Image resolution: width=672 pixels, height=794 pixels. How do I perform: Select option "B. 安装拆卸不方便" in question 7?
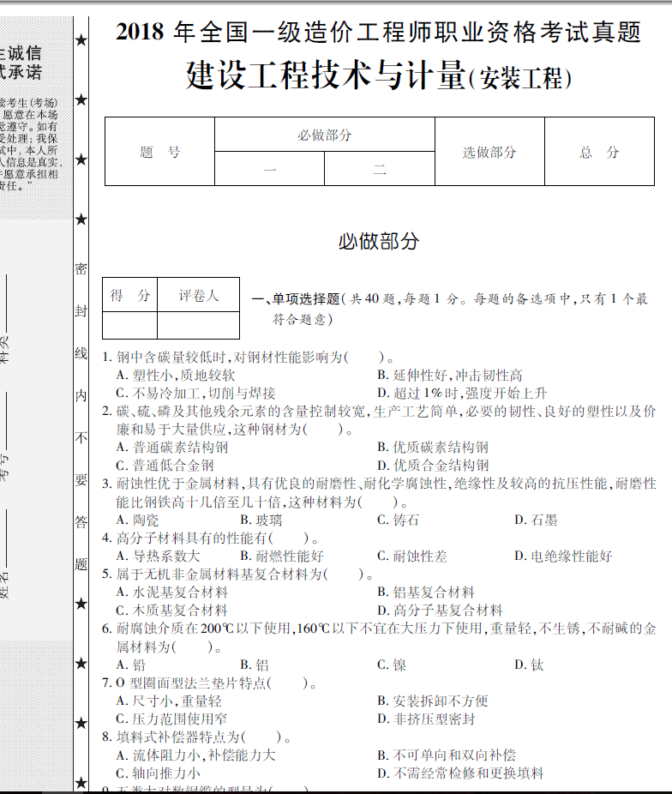[x=433, y=701]
